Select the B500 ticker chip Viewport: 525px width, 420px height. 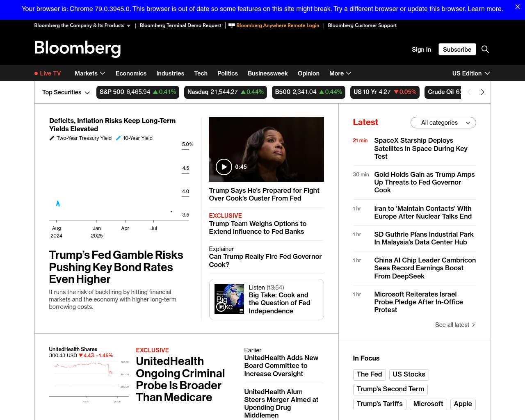pos(308,92)
